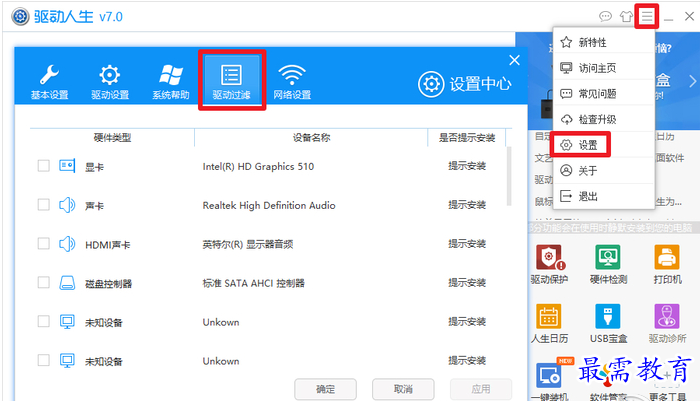The image size is (700, 401).
Task: Click the 设置中心 gear icon
Action: tap(431, 84)
